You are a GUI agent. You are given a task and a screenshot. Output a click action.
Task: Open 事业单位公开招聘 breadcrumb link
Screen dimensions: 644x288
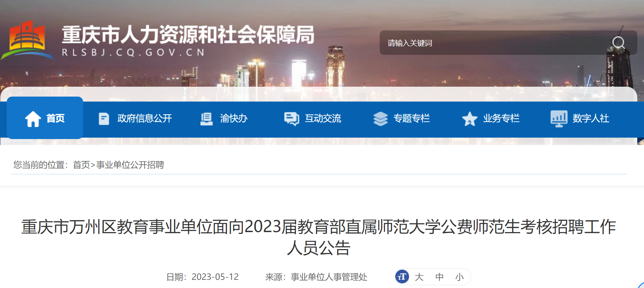[x=130, y=165]
